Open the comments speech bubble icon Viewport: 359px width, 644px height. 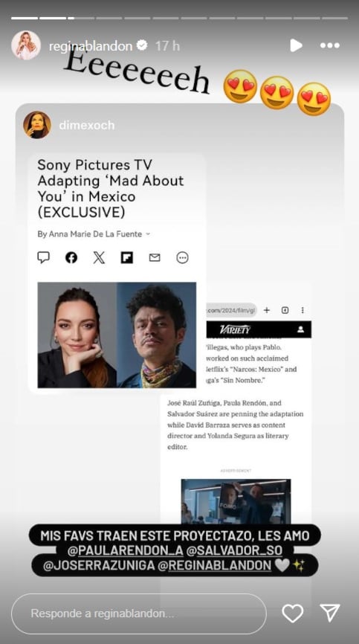44,257
